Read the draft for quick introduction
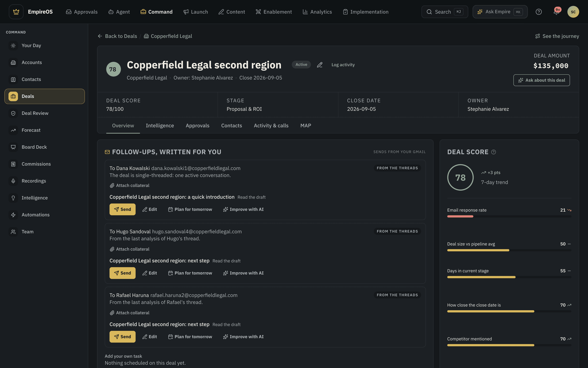Image resolution: width=588 pixels, height=368 pixels. pyautogui.click(x=252, y=197)
